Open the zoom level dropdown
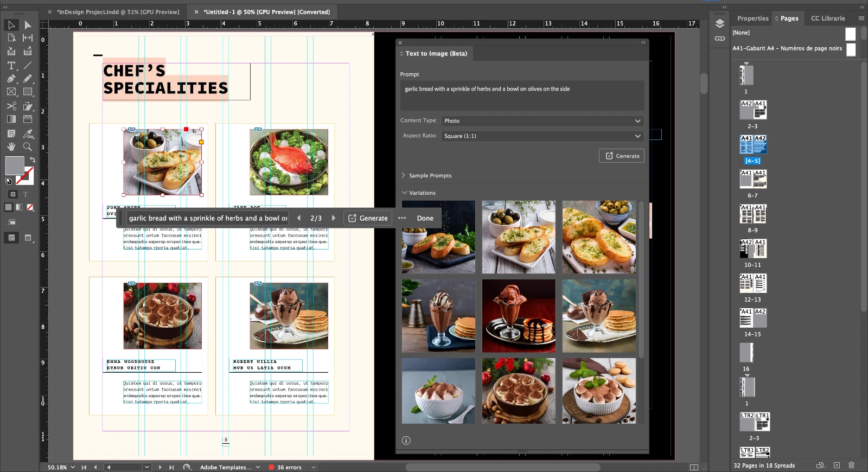This screenshot has width=868, height=472. (73, 467)
